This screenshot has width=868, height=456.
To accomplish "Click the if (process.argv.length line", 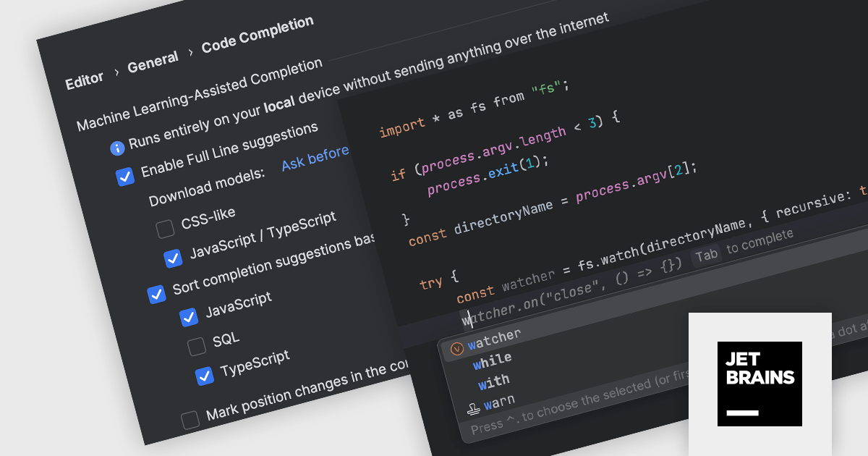I will (506, 145).
